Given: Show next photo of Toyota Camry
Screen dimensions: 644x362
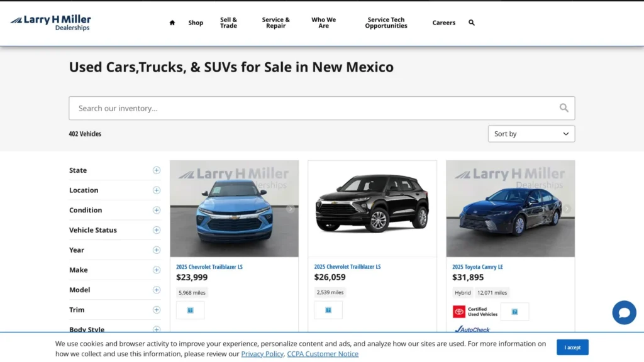Looking at the screenshot, I should coord(567,209).
